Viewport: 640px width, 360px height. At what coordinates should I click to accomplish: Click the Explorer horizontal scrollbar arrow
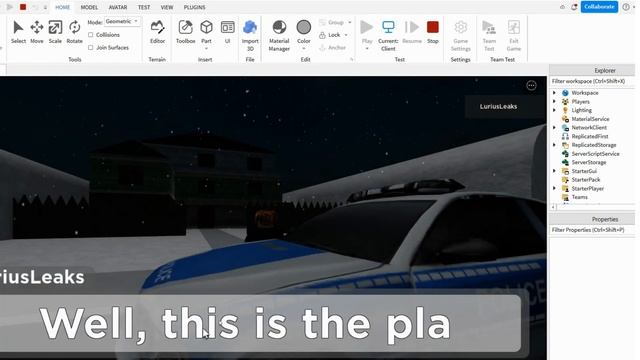pyautogui.click(x=553, y=207)
